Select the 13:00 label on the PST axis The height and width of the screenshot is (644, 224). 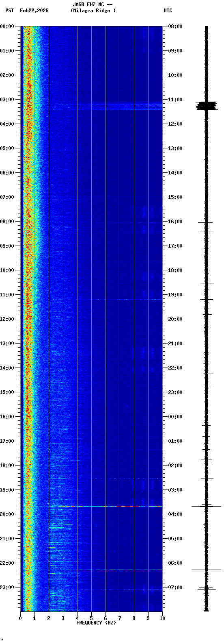pos(7,344)
